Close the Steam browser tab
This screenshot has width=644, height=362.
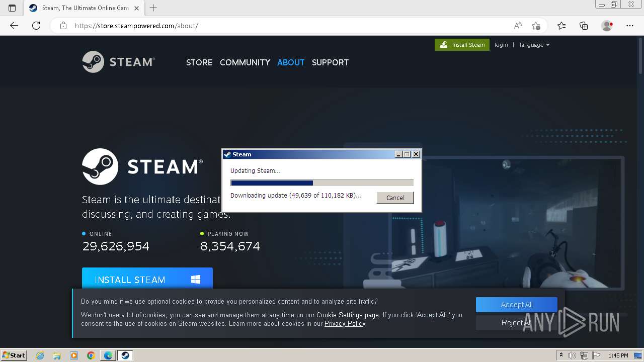[136, 8]
